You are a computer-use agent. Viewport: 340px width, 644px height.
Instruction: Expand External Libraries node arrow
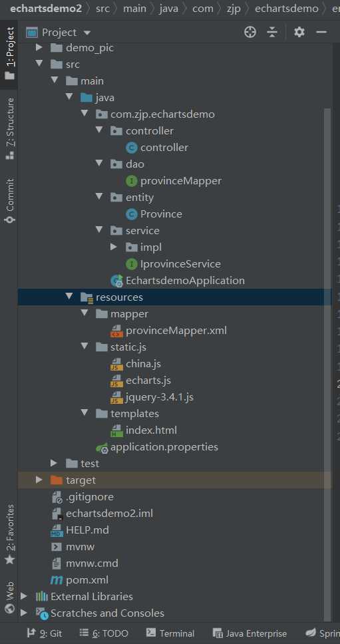24,595
